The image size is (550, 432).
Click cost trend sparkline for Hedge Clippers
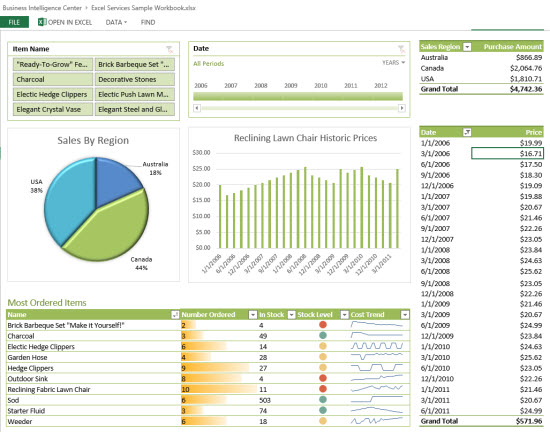coord(377,367)
